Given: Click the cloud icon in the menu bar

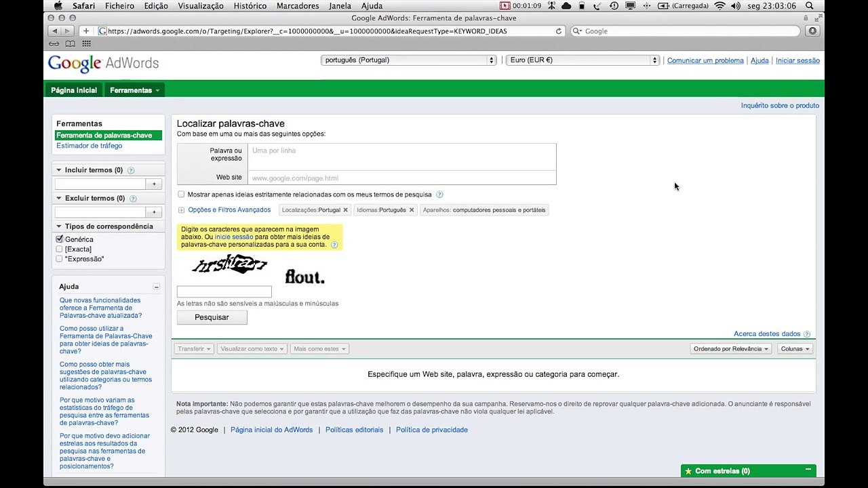Looking at the screenshot, I should point(566,6).
